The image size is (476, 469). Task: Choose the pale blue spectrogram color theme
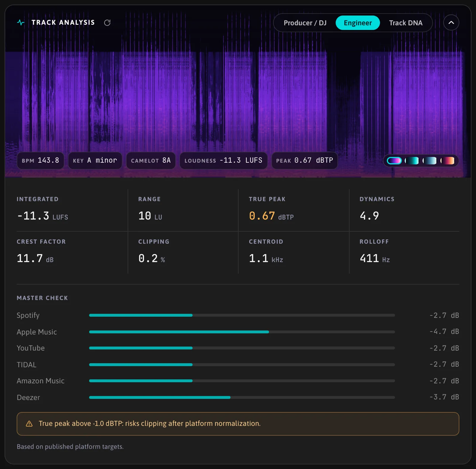tap(430, 161)
